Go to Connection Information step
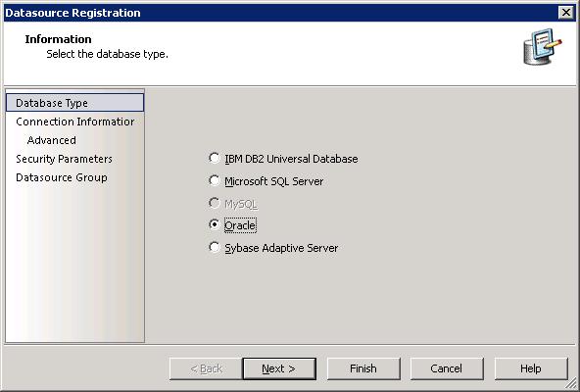This screenshot has height=392, width=580. click(74, 122)
